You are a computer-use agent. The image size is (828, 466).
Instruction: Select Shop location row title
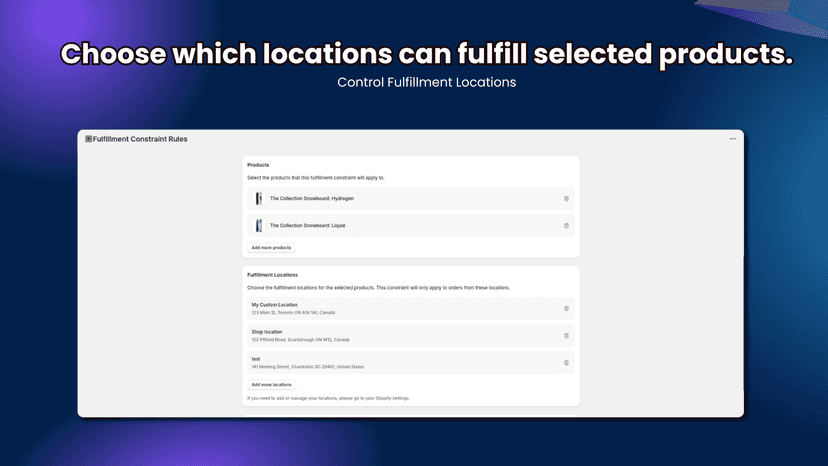tap(267, 332)
